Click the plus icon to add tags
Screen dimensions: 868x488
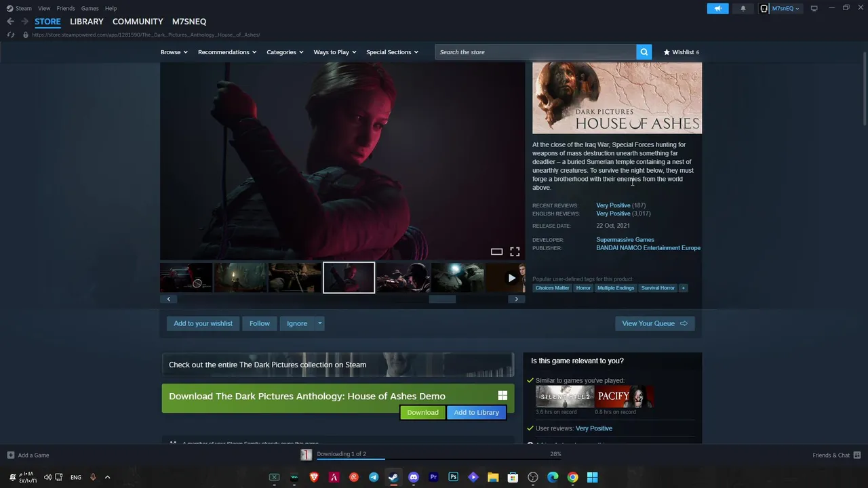click(683, 288)
